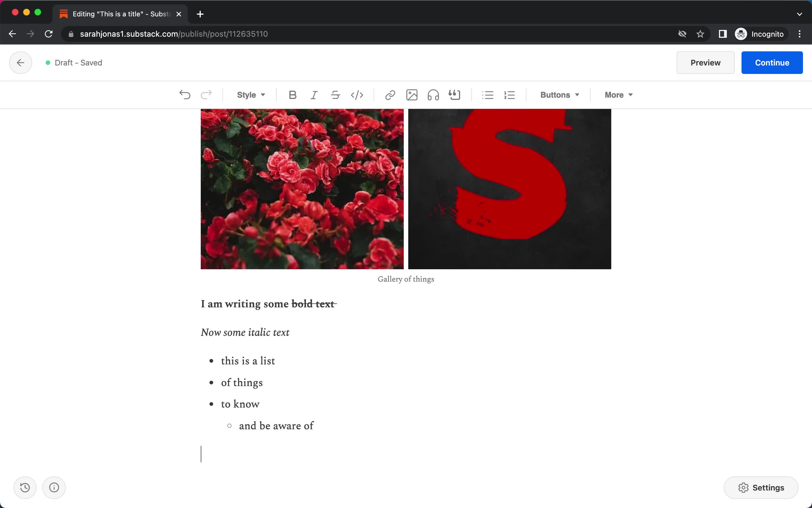Select the red S gallery image
Screen dimensions: 812x508
509,189
